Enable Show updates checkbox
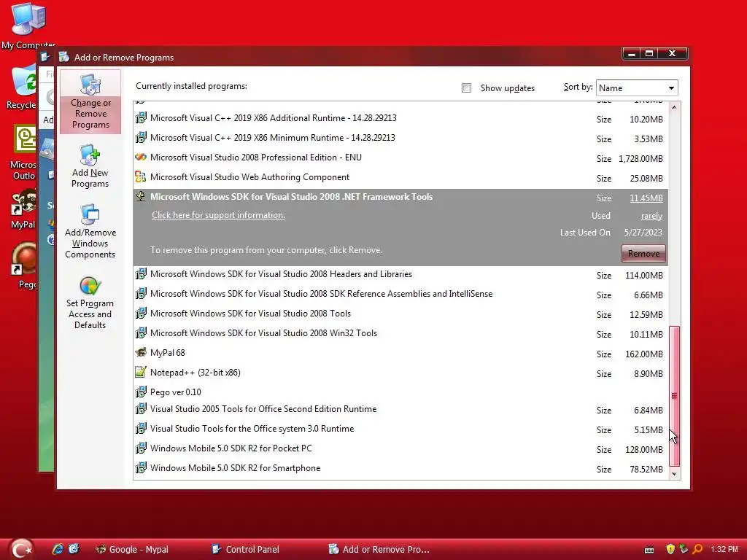747x560 pixels. [466, 88]
